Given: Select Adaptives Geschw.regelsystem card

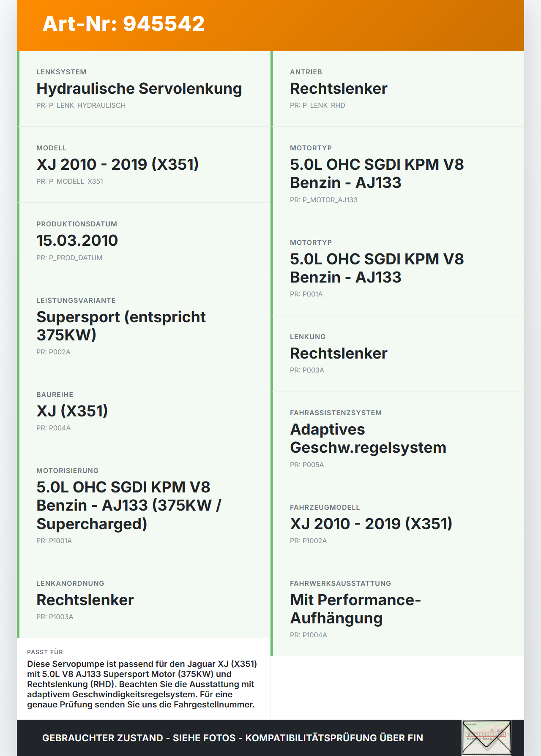Looking at the screenshot, I should (x=397, y=439).
